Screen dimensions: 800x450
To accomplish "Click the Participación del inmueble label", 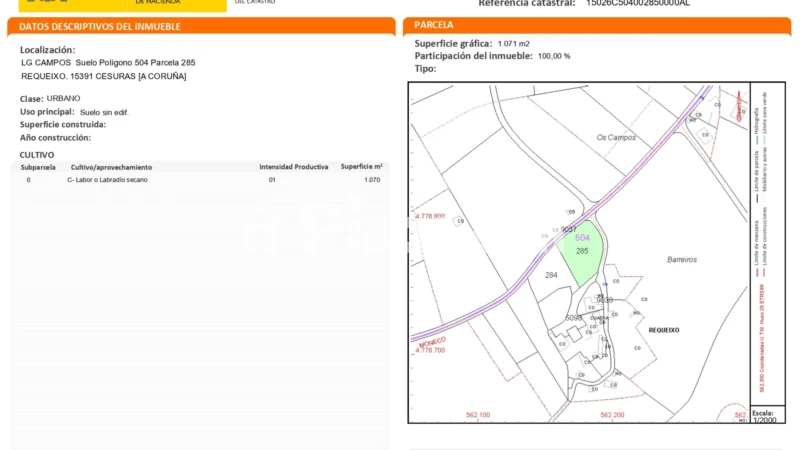I will click(473, 56).
